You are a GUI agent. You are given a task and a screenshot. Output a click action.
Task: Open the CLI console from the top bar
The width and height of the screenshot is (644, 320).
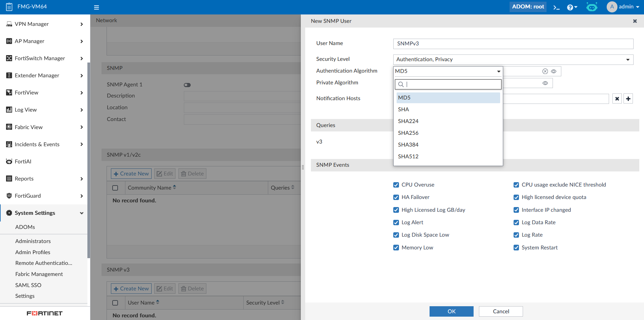[556, 7]
